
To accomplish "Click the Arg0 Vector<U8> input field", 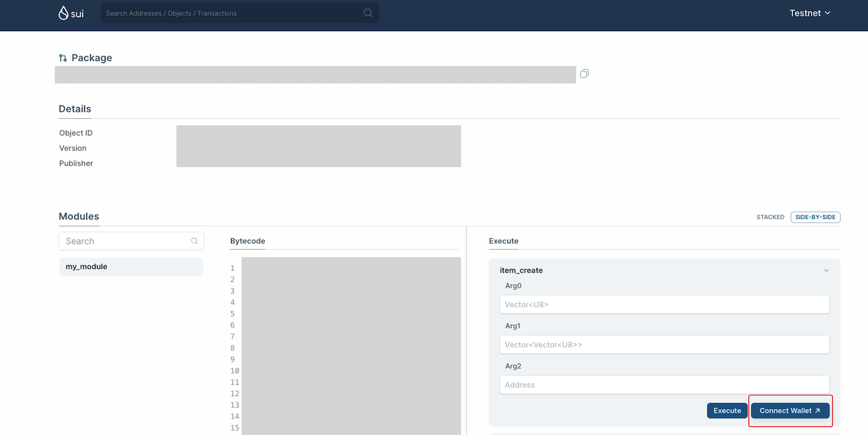I will click(663, 304).
